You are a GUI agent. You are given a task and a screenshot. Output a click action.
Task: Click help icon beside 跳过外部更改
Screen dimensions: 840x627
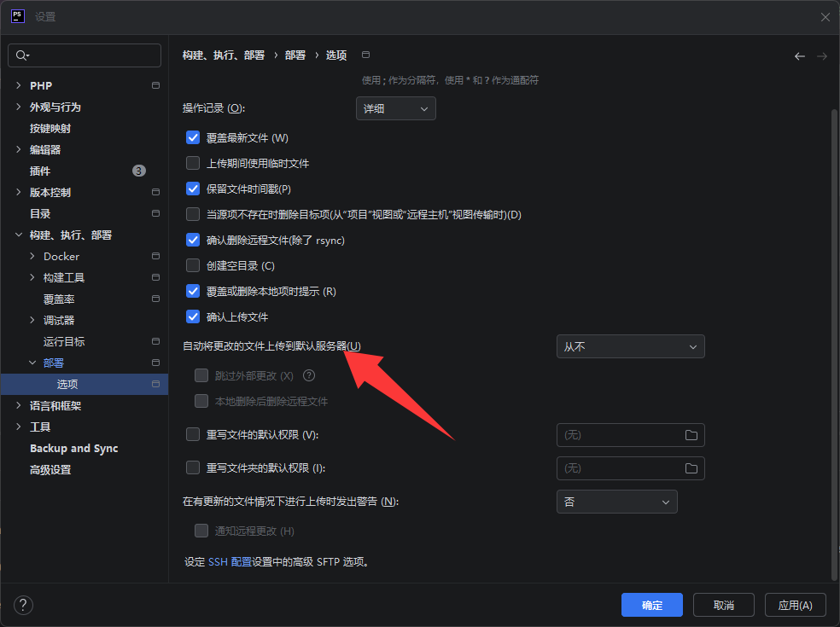point(309,375)
